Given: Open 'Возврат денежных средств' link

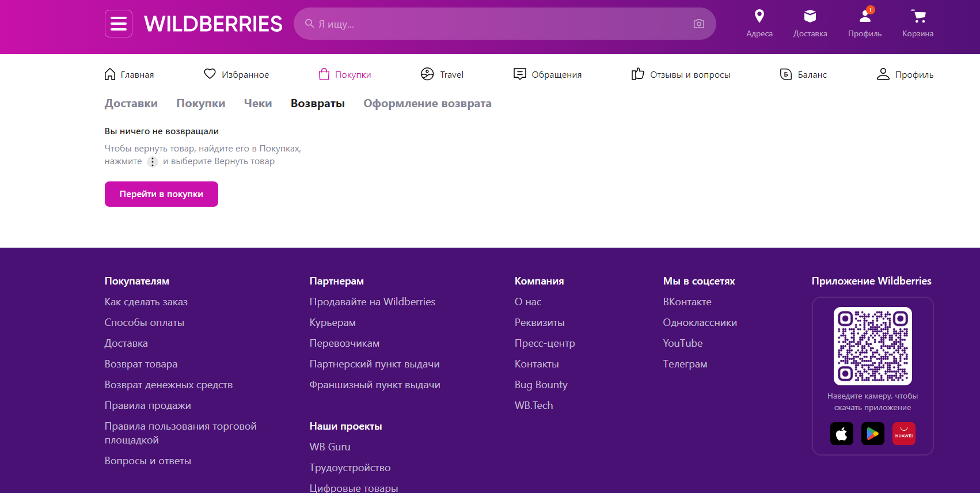Looking at the screenshot, I should 169,385.
